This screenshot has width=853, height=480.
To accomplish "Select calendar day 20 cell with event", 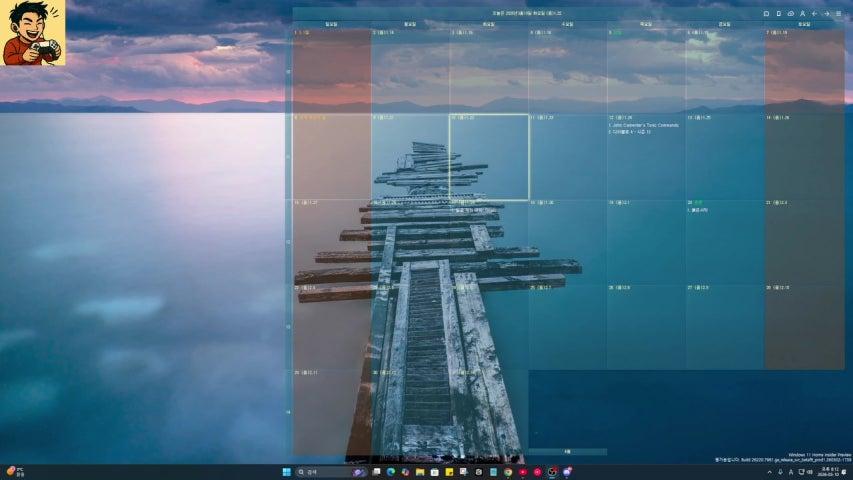I will click(x=725, y=242).
